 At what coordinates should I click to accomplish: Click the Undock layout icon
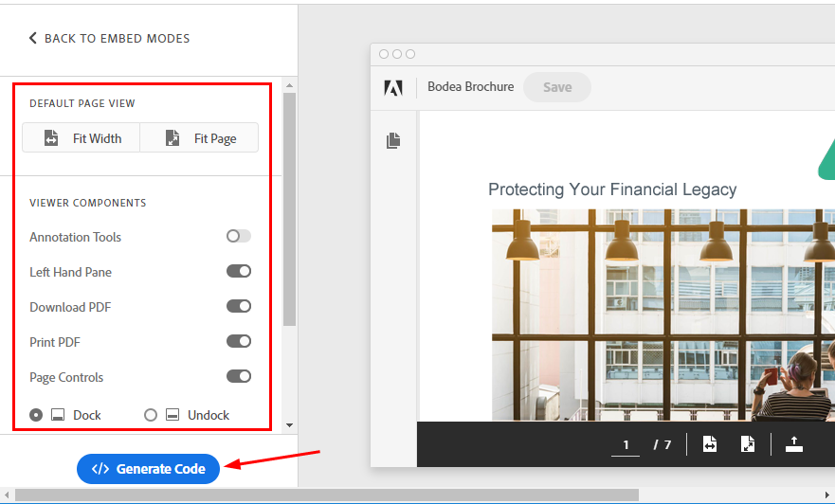click(x=172, y=415)
